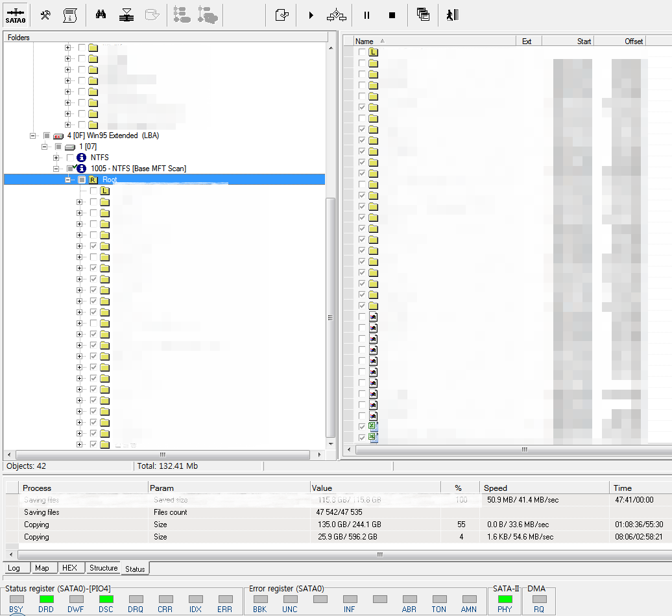Click the greyed-out tree structure icon
672x616 pixels.
182,16
